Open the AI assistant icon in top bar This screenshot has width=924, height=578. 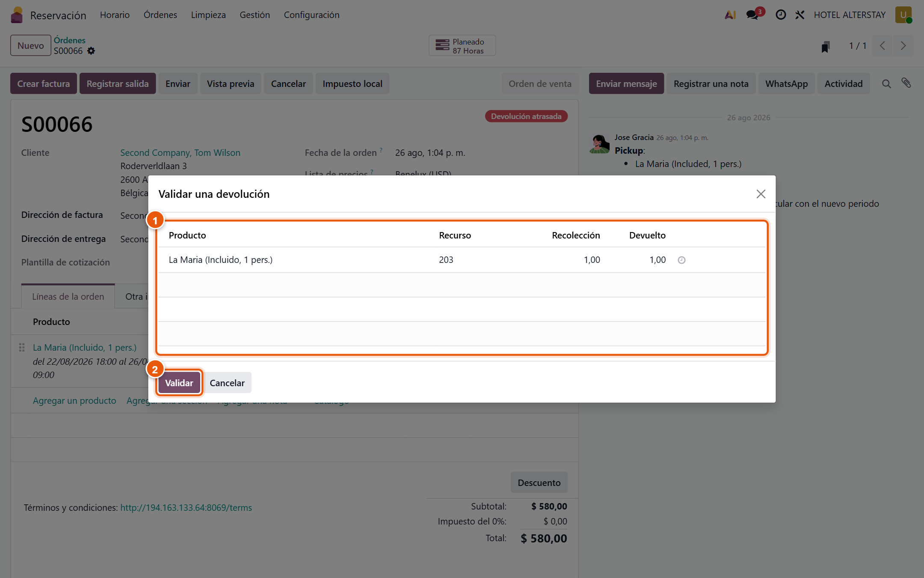pos(730,15)
